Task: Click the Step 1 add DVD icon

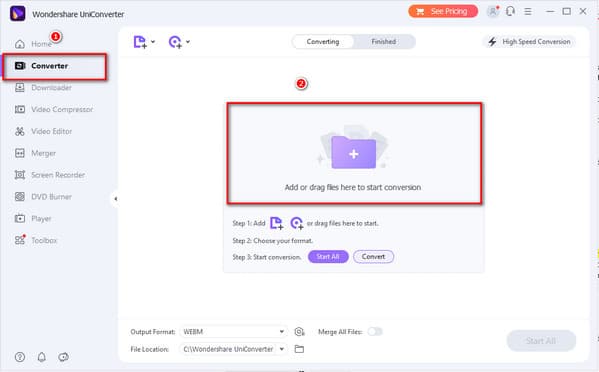Action: pos(297,223)
